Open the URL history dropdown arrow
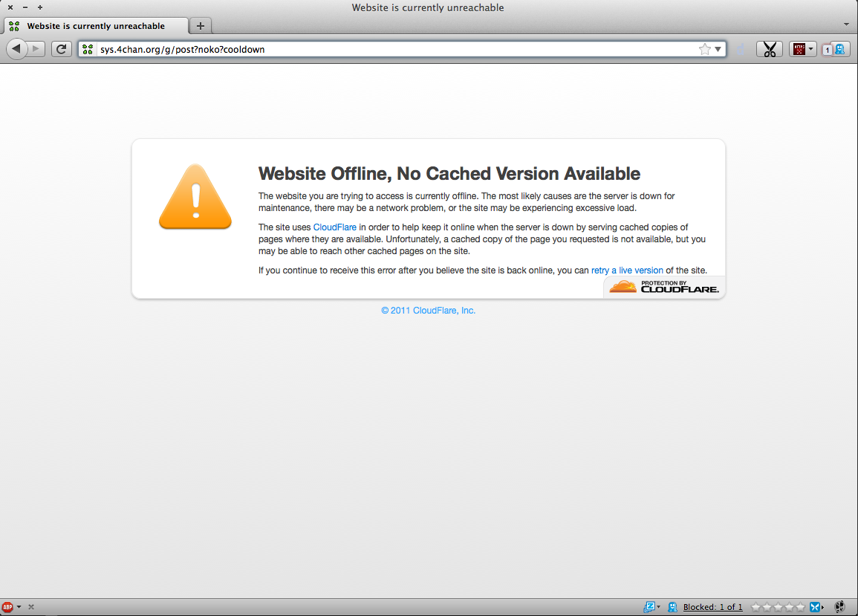This screenshot has height=616, width=858. (x=718, y=49)
